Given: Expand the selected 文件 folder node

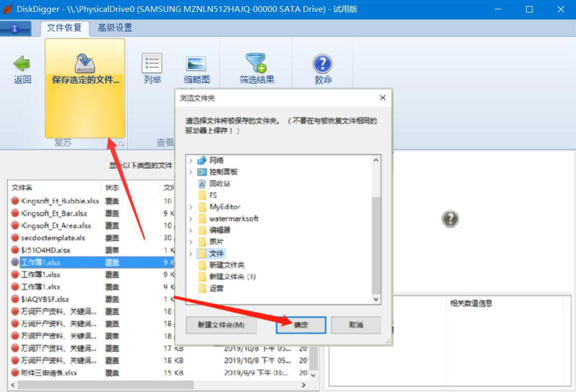Looking at the screenshot, I should click(x=191, y=253).
